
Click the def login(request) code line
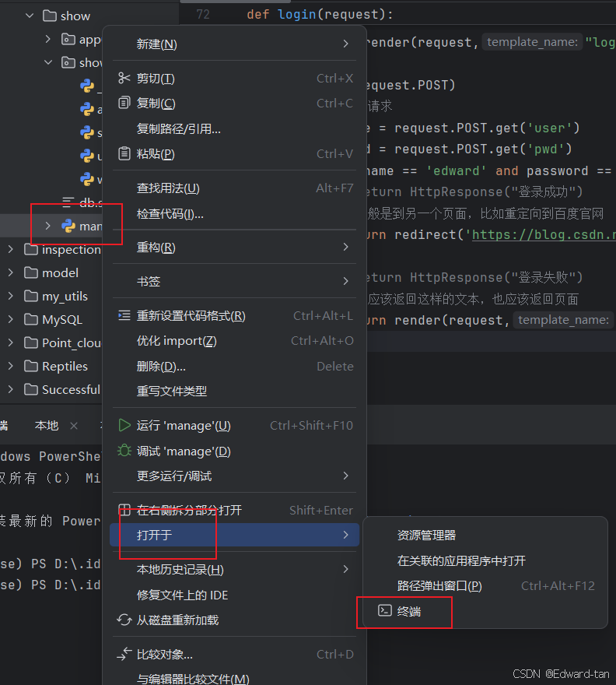pos(320,15)
